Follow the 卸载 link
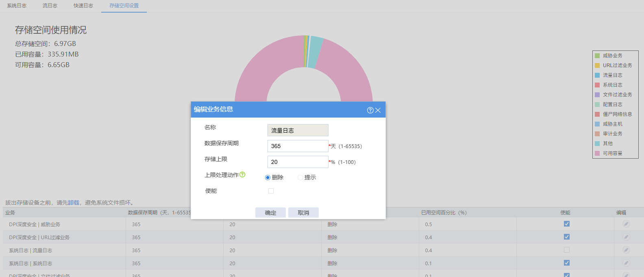Viewport: 644px width, 277px height. pos(74,203)
